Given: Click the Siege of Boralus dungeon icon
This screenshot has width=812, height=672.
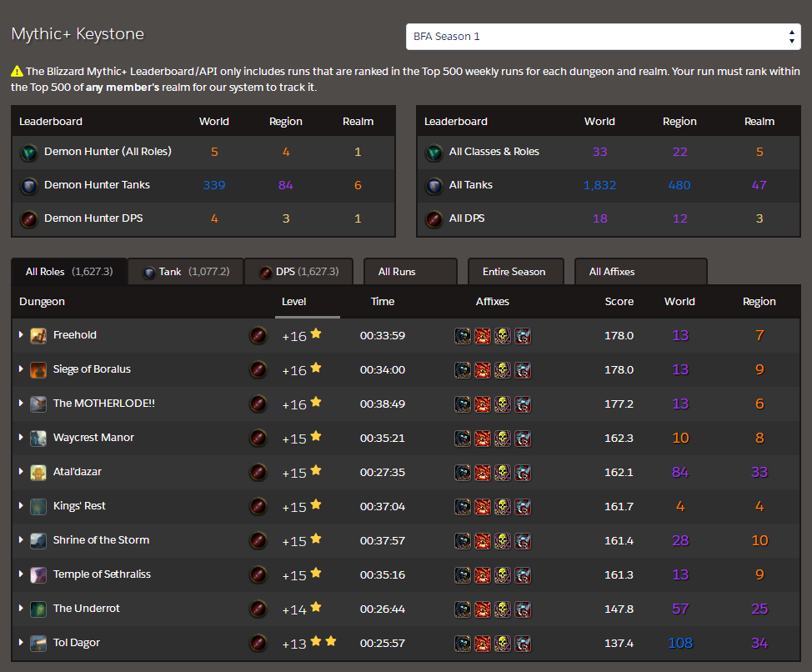Looking at the screenshot, I should [x=38, y=370].
